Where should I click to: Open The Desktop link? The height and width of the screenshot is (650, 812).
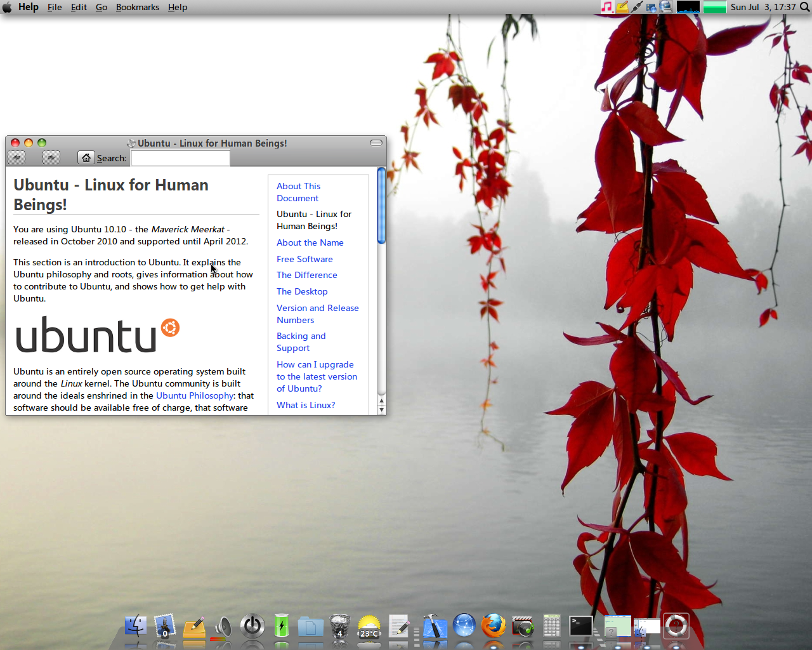click(302, 291)
